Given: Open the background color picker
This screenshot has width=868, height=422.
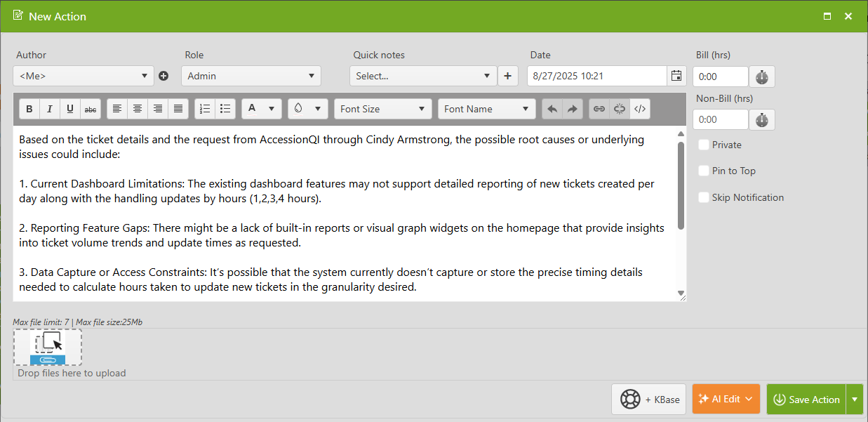Looking at the screenshot, I should (308, 109).
